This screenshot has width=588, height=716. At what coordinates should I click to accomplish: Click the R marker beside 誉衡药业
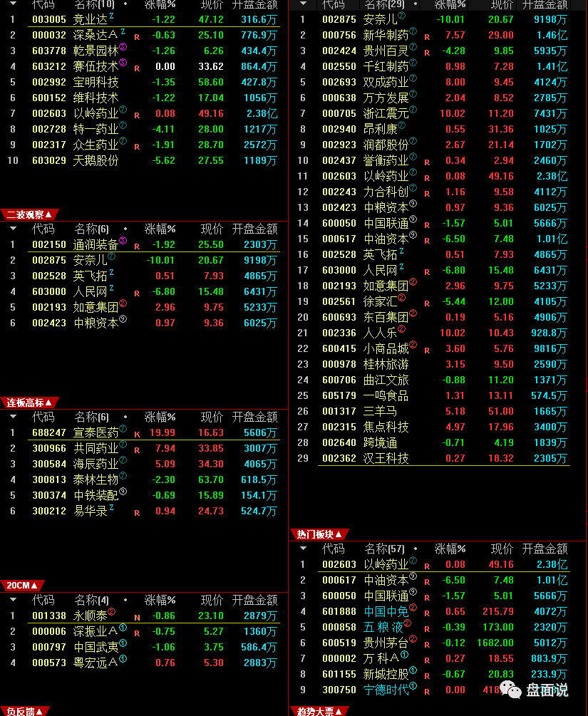pyautogui.click(x=427, y=163)
